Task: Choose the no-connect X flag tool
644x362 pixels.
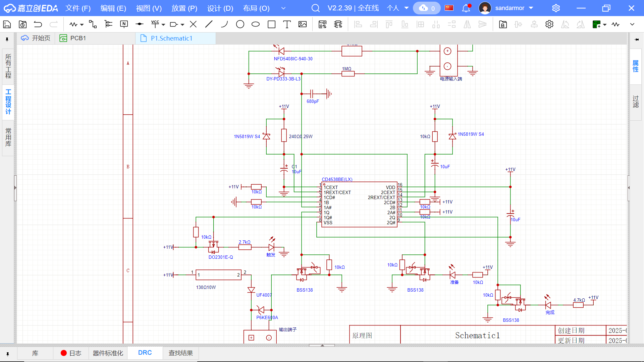Action: click(x=193, y=24)
